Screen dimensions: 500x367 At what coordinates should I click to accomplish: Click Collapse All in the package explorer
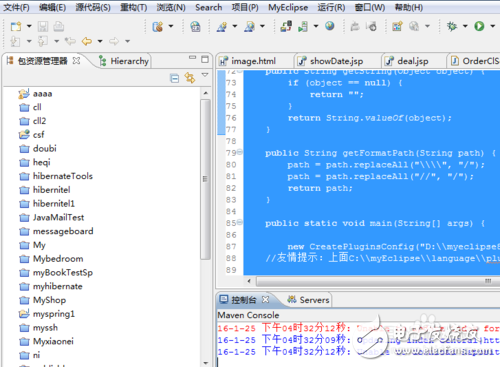point(174,78)
